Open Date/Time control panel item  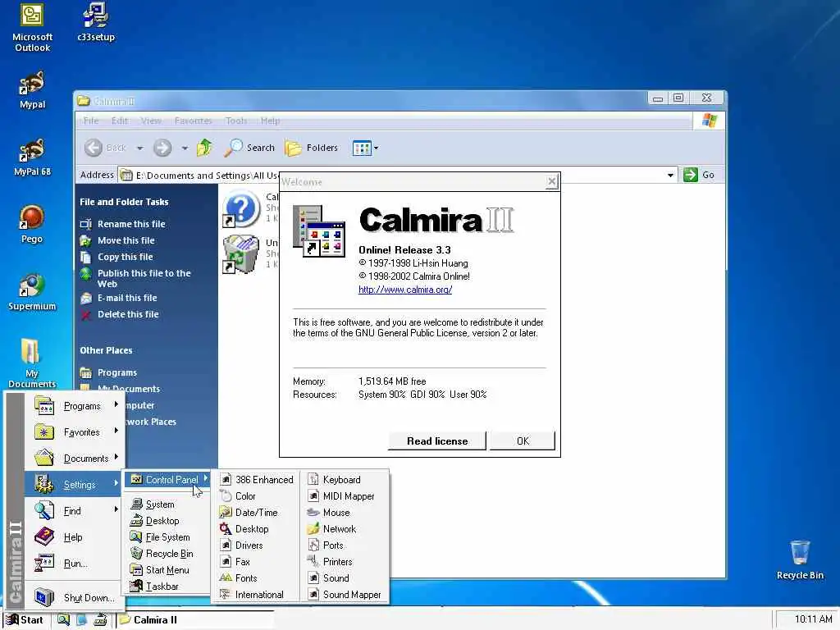[257, 512]
